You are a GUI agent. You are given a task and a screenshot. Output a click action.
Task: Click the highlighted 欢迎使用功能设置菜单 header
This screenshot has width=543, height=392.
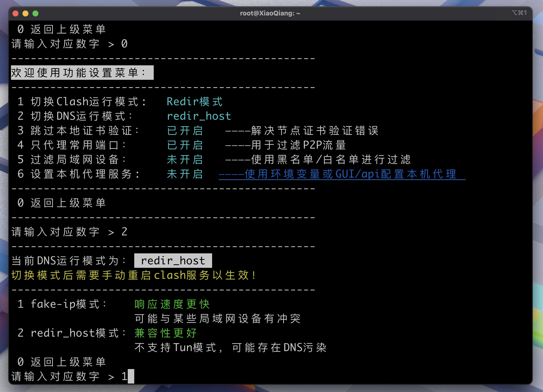coord(82,73)
